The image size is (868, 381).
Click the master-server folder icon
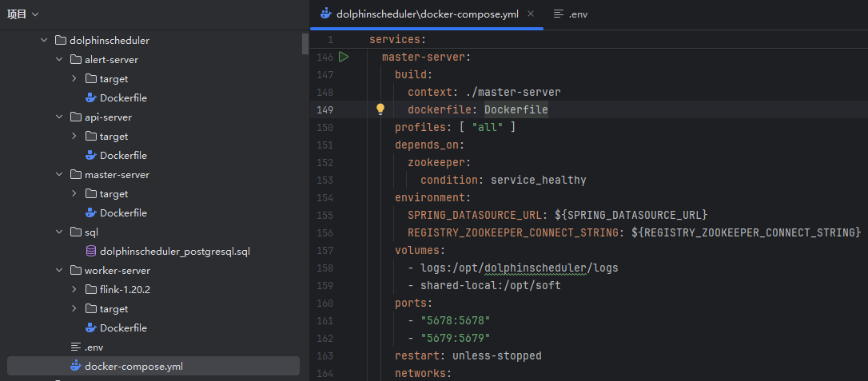point(76,175)
